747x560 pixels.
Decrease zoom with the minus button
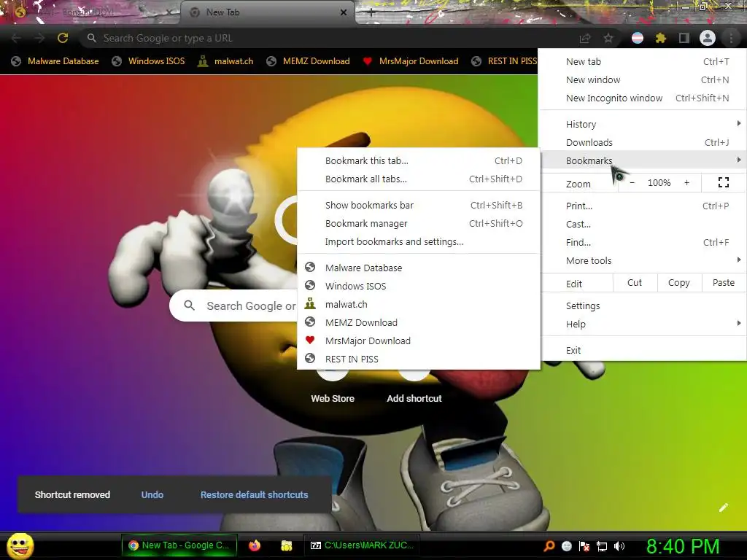click(632, 182)
